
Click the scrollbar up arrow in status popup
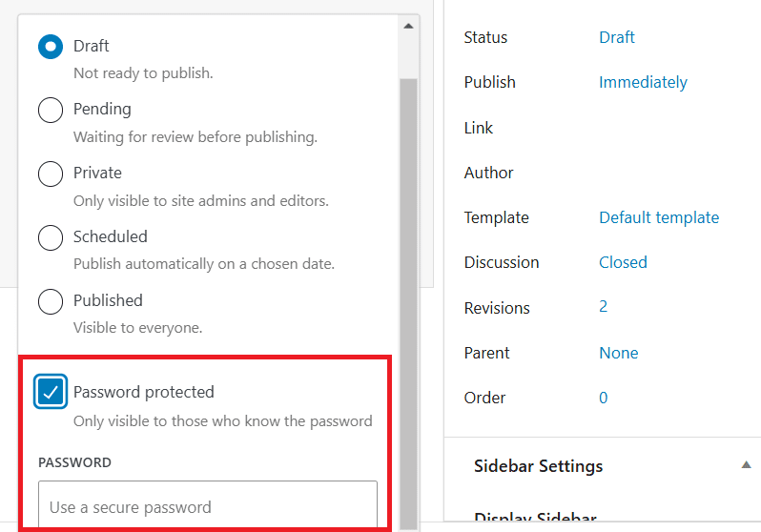(408, 26)
